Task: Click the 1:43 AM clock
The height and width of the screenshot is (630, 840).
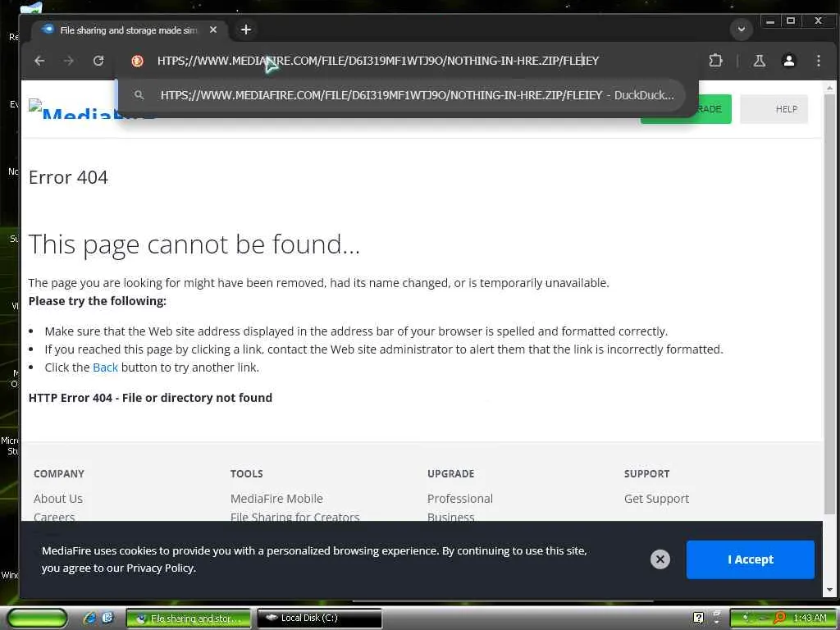Action: tap(810, 619)
